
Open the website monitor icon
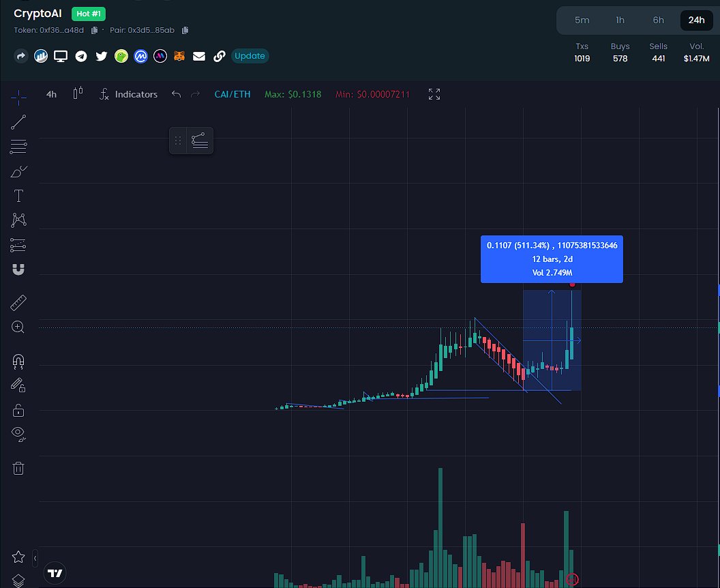pyautogui.click(x=61, y=56)
